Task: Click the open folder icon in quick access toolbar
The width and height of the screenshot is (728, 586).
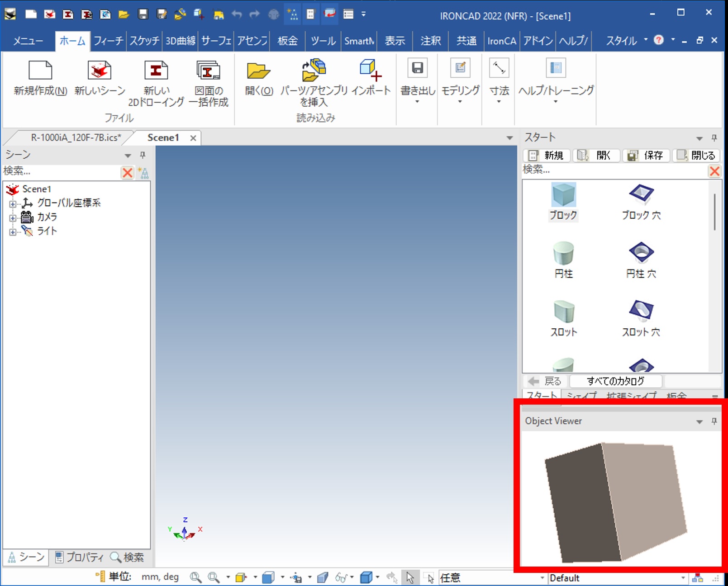Action: pyautogui.click(x=124, y=14)
